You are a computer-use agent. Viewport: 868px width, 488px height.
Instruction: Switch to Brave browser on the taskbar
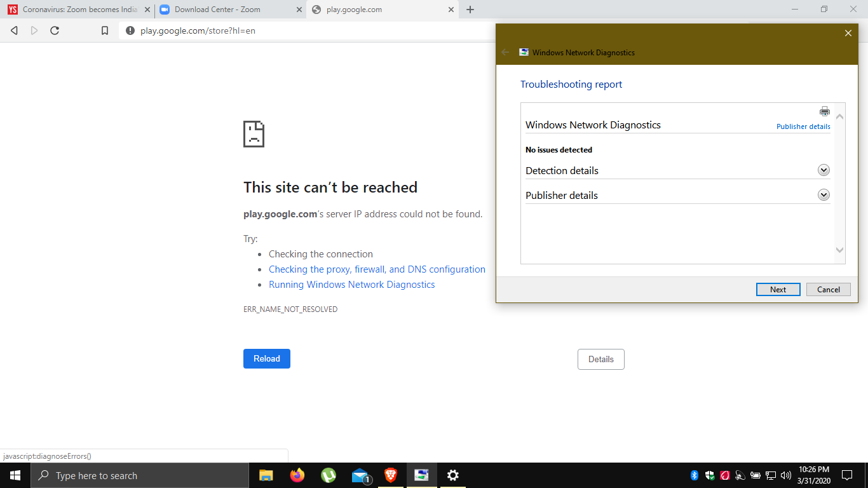(x=390, y=475)
